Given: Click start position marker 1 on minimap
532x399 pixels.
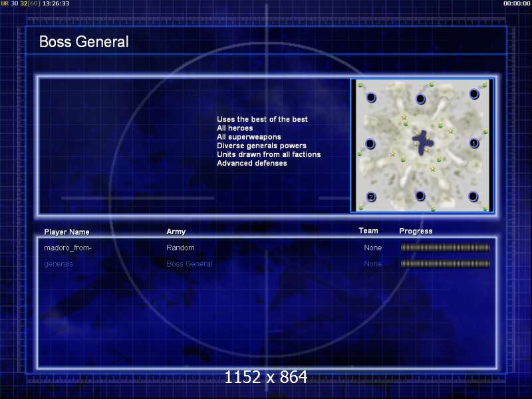Looking at the screenshot, I should coord(474,144).
